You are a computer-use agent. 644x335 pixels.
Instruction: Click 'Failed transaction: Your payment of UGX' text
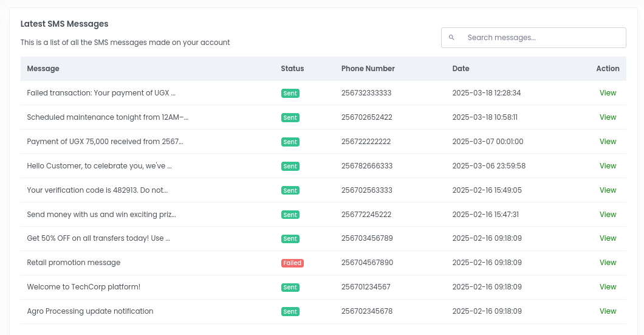tap(98, 93)
